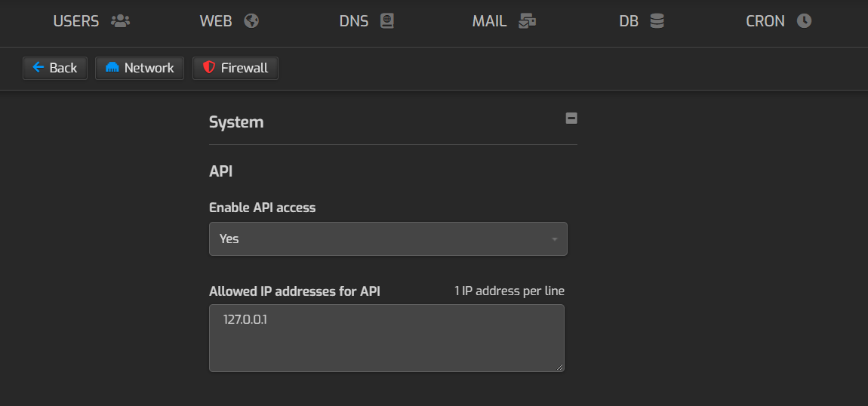The width and height of the screenshot is (868, 406).
Task: Click the red shield Firewall icon
Action: [208, 67]
